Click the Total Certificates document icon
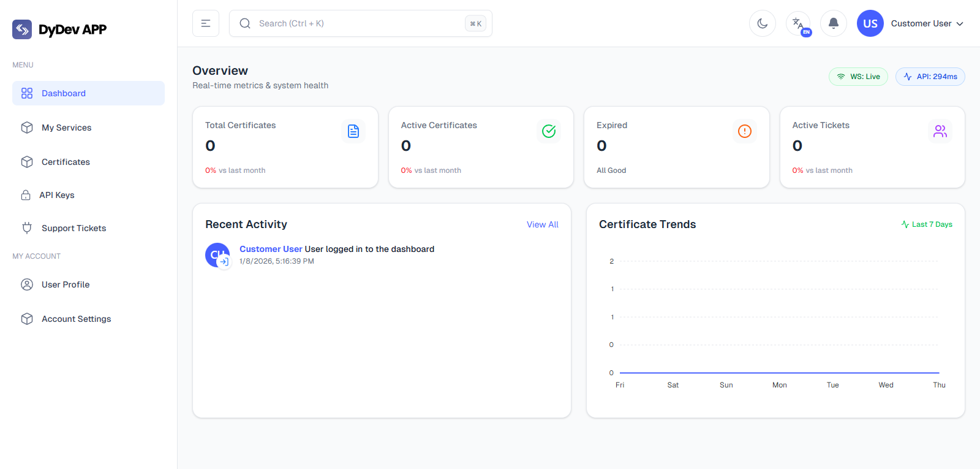The height and width of the screenshot is (469, 980). pyautogui.click(x=353, y=131)
